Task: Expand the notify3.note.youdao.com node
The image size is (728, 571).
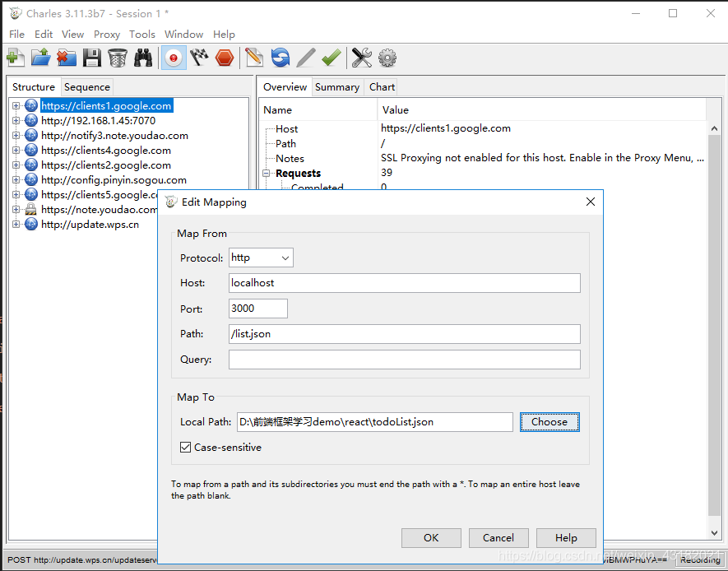Action: tap(16, 136)
